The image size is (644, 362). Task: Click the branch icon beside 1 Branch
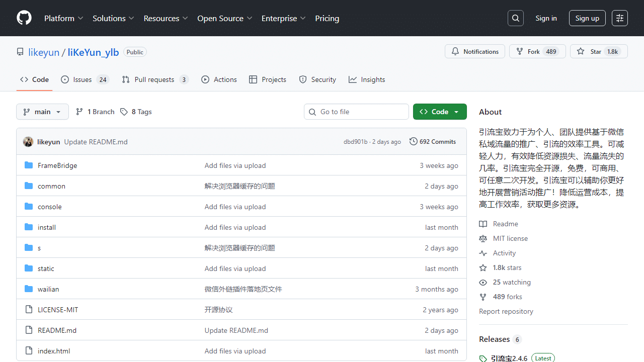pyautogui.click(x=79, y=112)
